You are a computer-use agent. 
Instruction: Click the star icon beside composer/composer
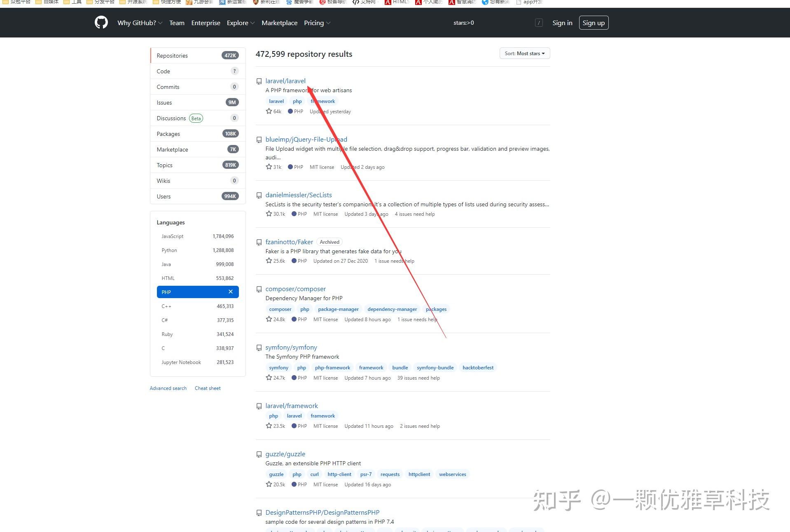click(269, 319)
